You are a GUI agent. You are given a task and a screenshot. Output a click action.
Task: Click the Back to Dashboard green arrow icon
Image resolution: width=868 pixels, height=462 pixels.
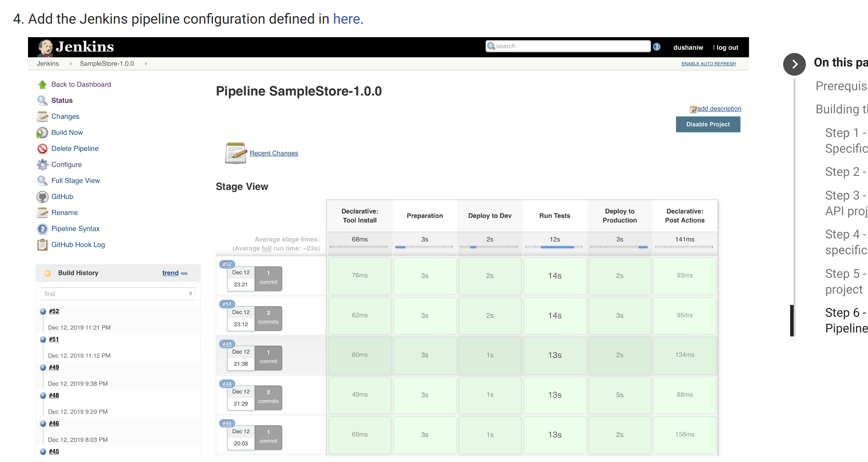(42, 84)
